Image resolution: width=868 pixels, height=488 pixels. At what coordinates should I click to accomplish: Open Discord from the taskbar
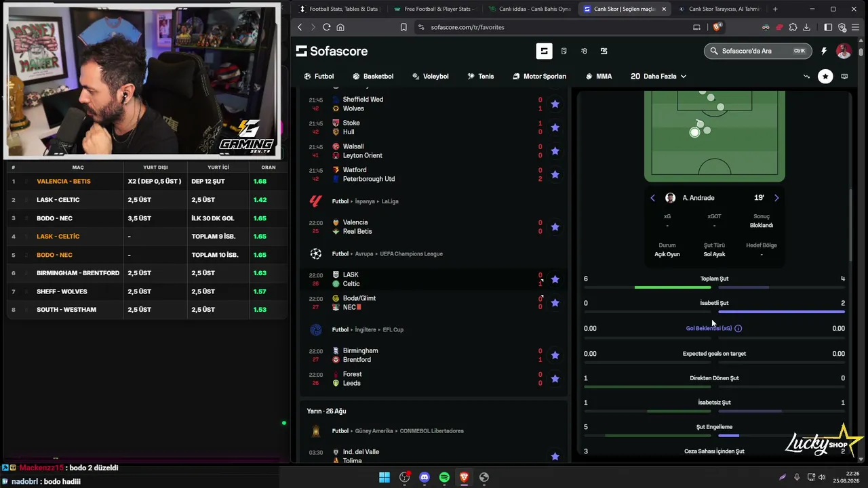425,477
